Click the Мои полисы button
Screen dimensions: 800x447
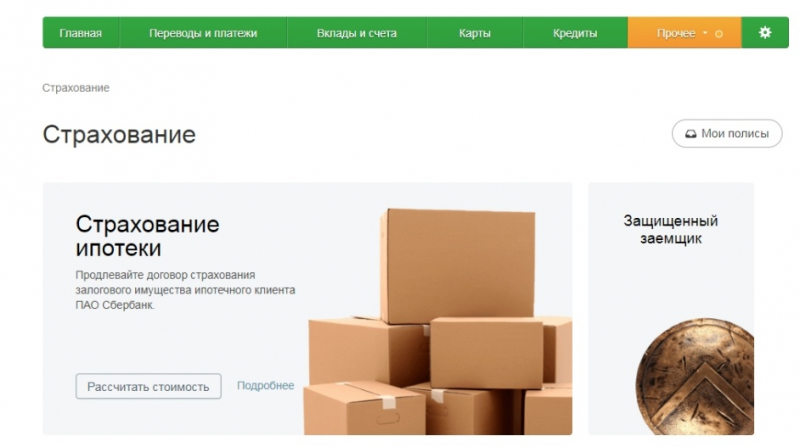click(727, 134)
